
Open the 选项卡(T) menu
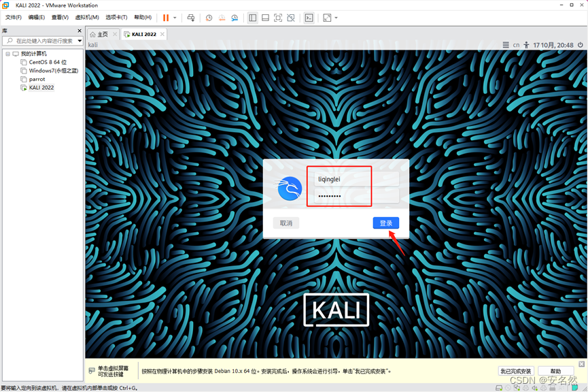(116, 17)
